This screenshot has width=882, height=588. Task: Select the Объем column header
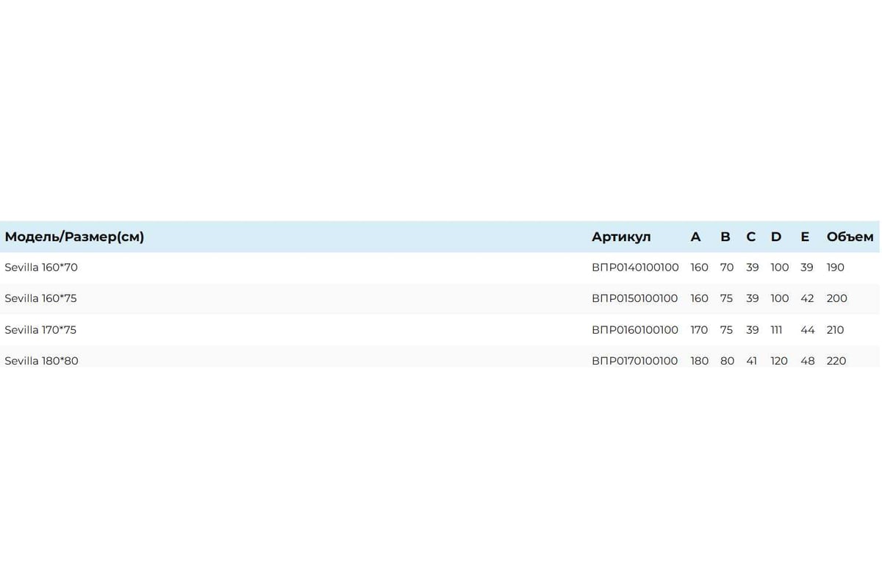click(850, 237)
